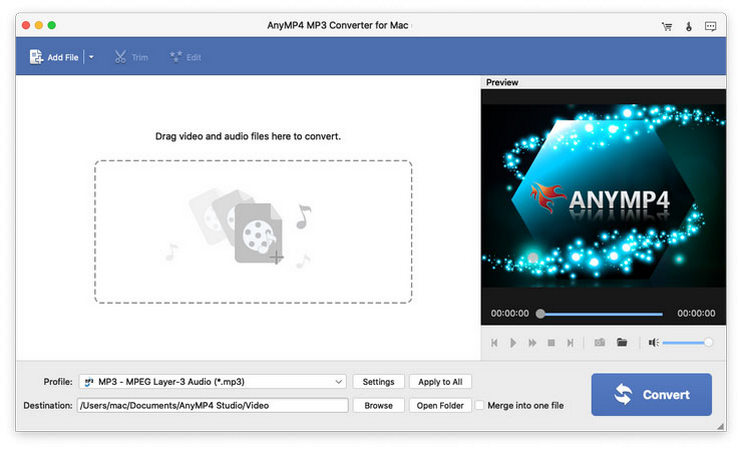Screen dimensions: 742x450
Task: Skip to next track in preview
Action: (570, 343)
